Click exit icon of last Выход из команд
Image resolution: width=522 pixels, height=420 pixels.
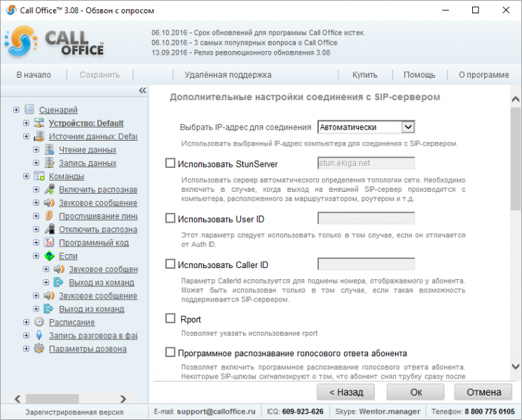tap(49, 309)
